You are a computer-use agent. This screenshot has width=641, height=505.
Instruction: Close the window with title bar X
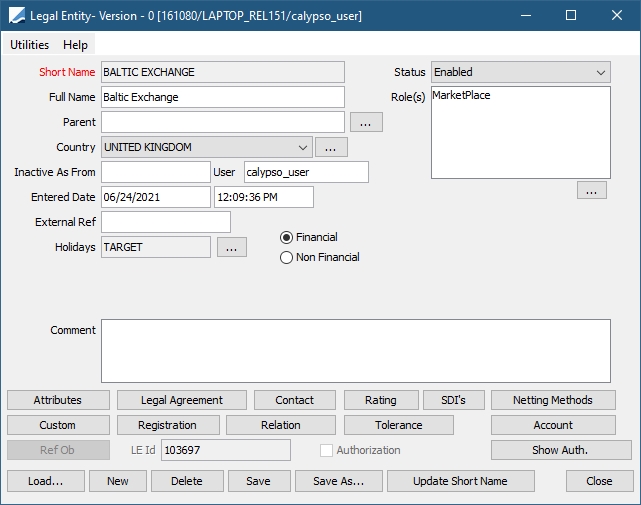click(x=616, y=16)
